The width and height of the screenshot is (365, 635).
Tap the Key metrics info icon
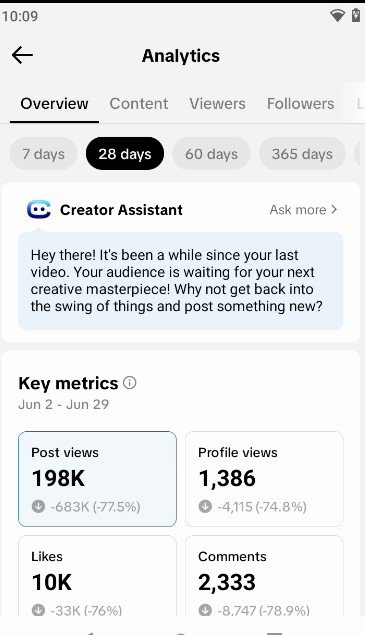[130, 383]
